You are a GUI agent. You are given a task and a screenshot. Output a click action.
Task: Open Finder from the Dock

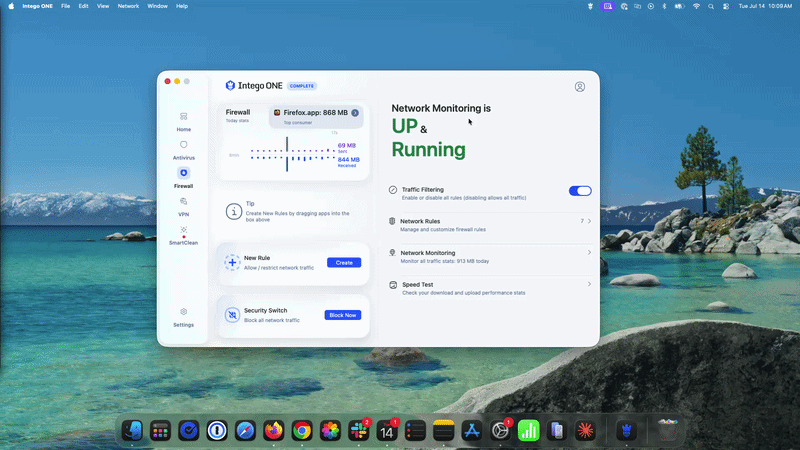132,431
